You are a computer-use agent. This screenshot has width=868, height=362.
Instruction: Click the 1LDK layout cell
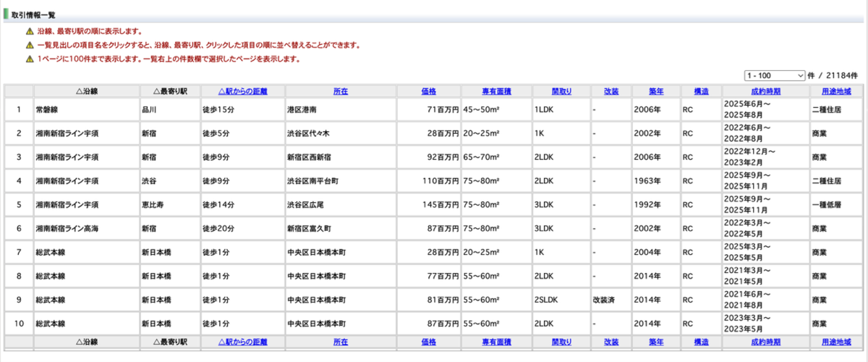click(561, 110)
